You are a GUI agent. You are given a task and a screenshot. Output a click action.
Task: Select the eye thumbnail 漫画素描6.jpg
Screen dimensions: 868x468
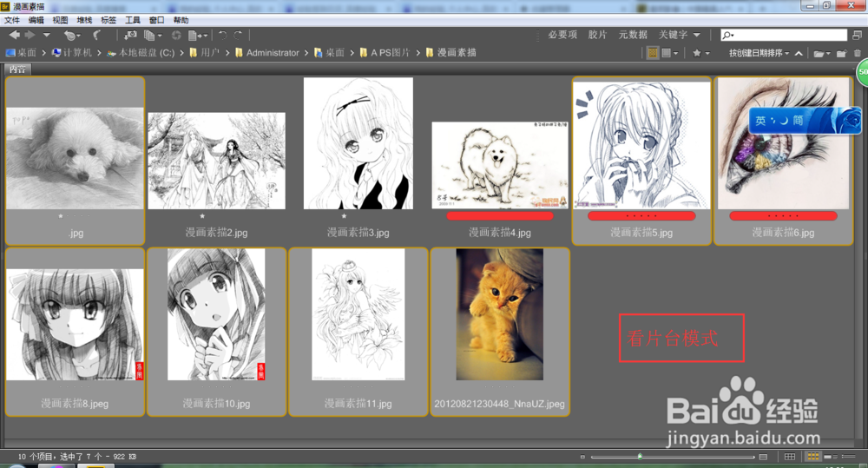pos(783,143)
